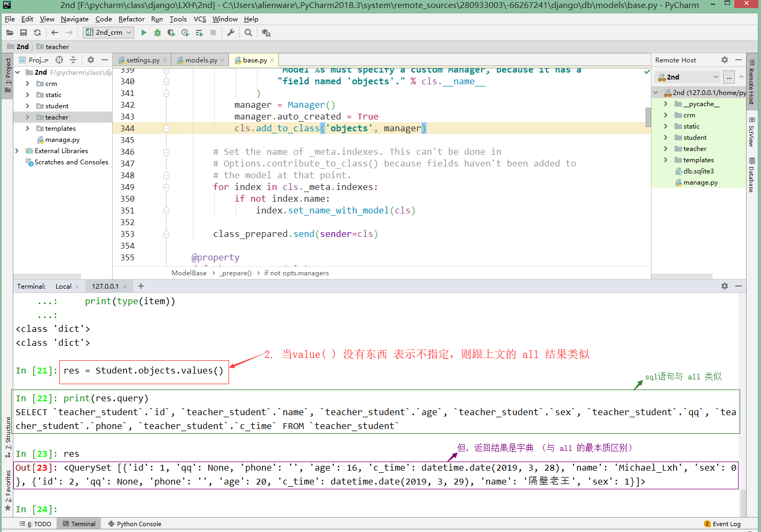Hide the Remote Host panel minus icon

coord(739,60)
